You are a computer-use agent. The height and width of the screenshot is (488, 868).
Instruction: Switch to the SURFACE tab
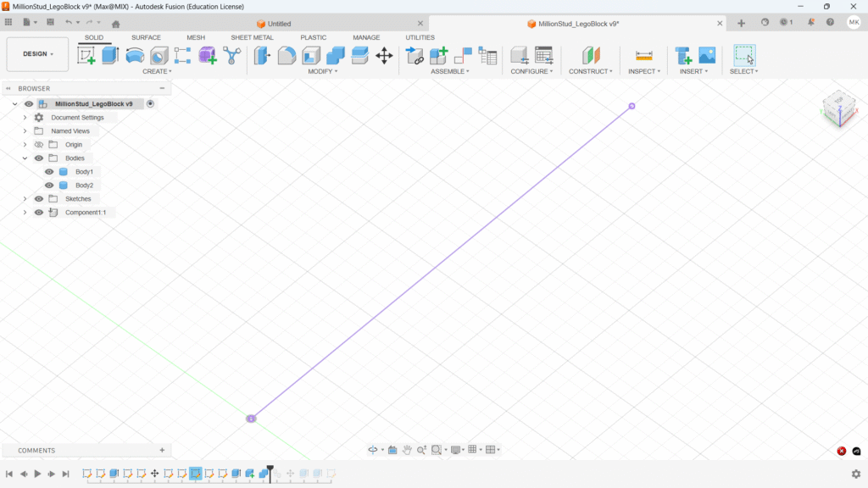click(146, 37)
